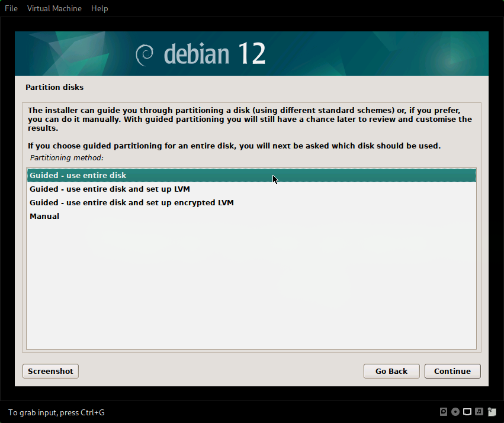Choose "Guided - use entire disk and set up LVM"

tap(110, 189)
